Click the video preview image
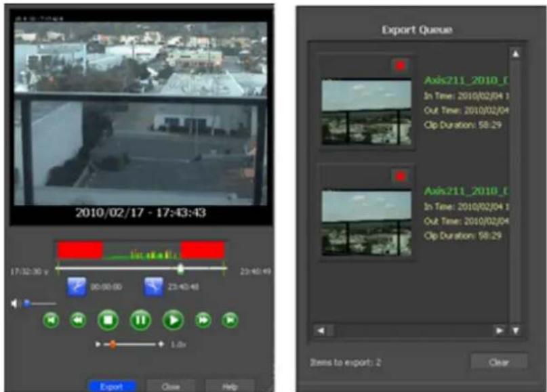547x392 pixels. point(140,113)
